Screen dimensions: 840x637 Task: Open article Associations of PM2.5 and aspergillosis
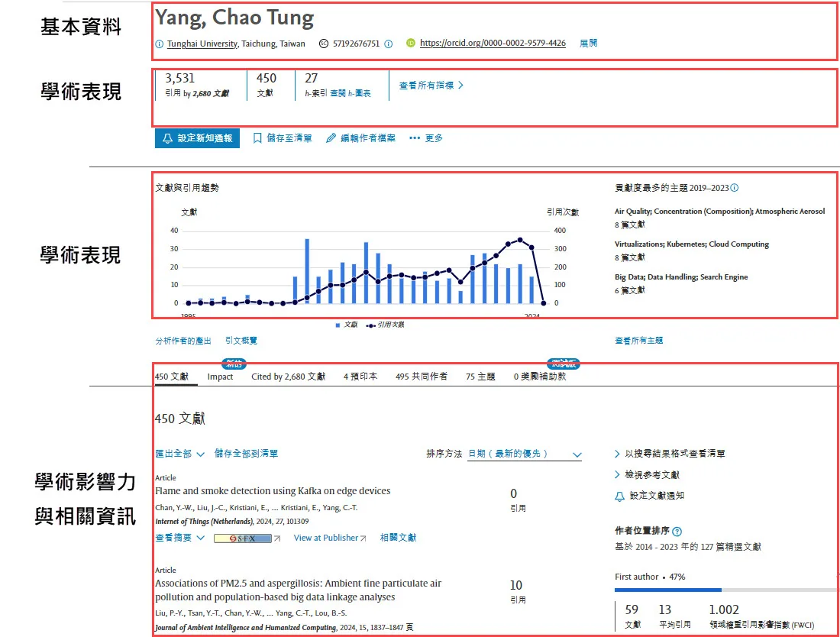299,590
